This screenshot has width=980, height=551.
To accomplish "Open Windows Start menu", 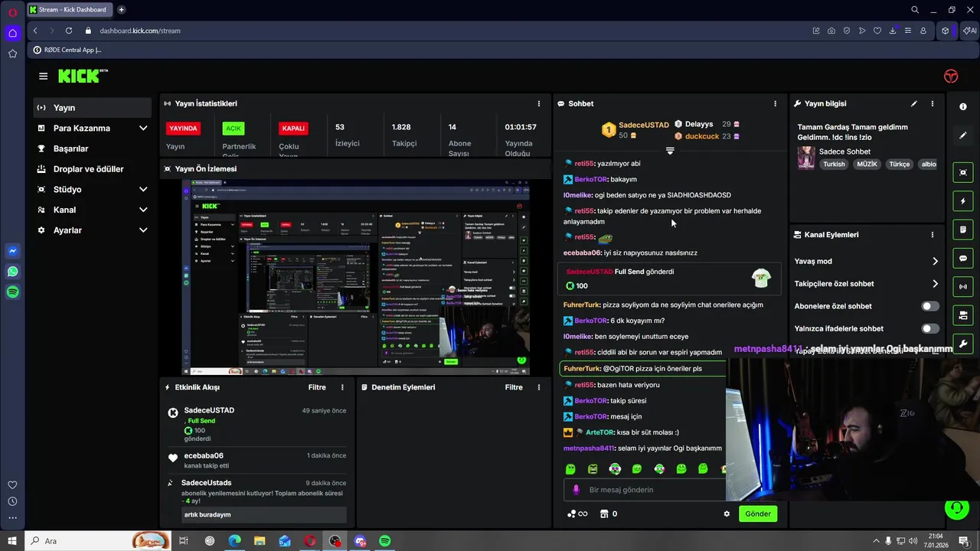I will (12, 541).
